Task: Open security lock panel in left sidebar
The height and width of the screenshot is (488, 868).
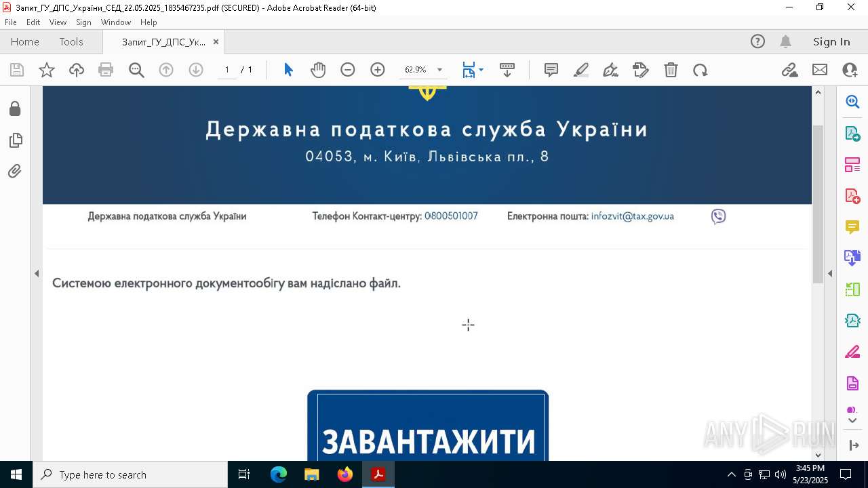Action: point(15,109)
